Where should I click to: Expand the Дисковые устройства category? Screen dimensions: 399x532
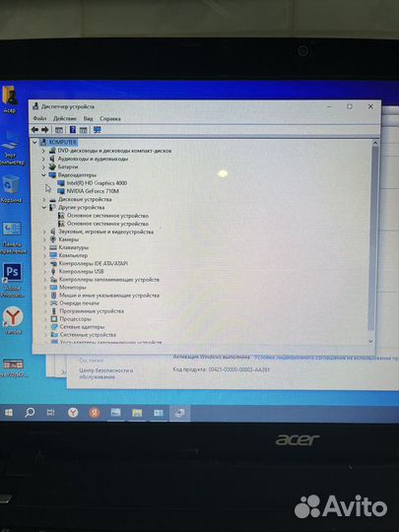(x=43, y=199)
